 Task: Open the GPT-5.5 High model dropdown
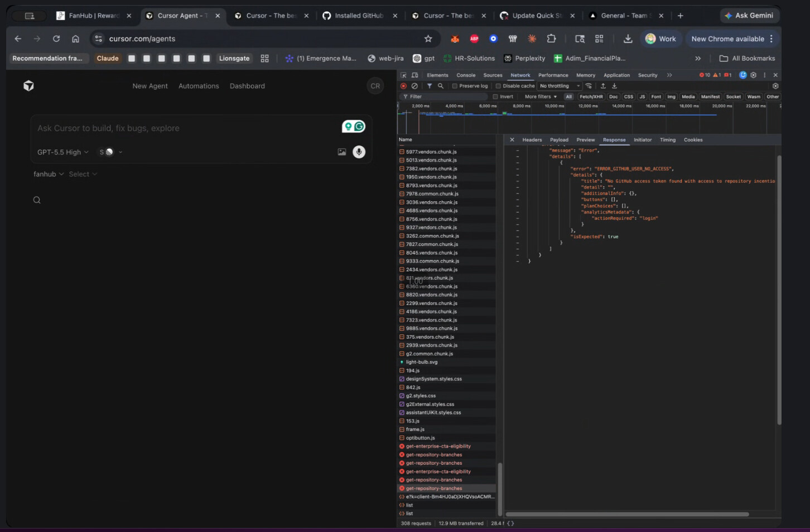click(62, 152)
